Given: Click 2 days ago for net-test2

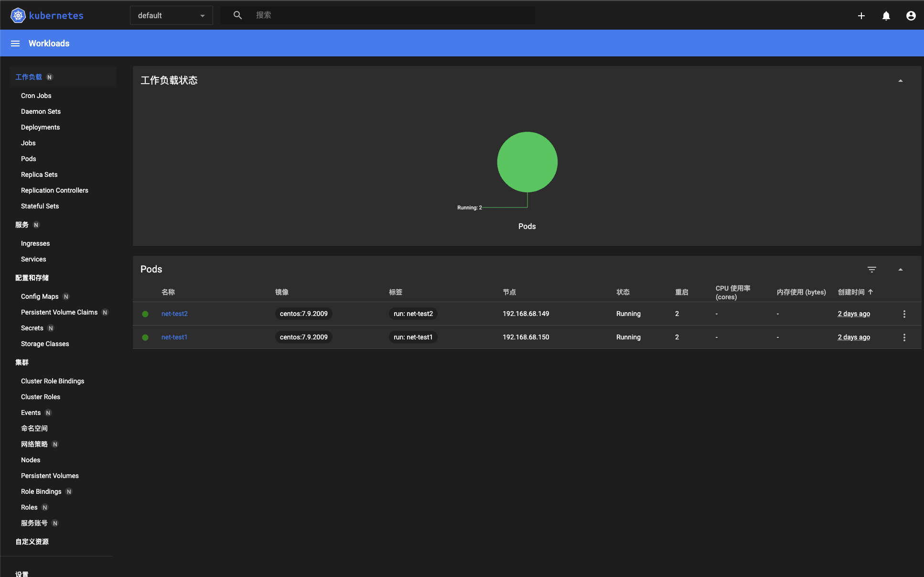Looking at the screenshot, I should tap(854, 314).
